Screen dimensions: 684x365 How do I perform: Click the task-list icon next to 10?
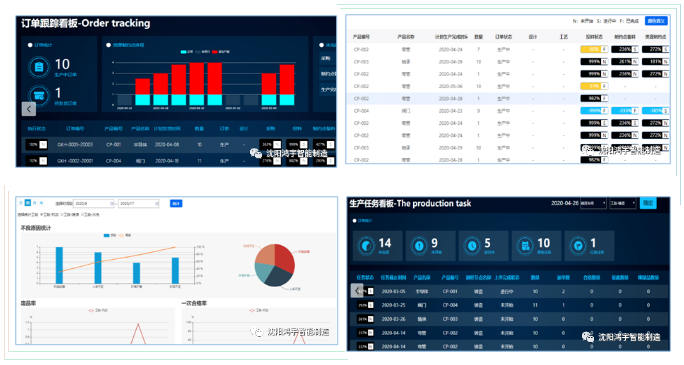click(525, 246)
